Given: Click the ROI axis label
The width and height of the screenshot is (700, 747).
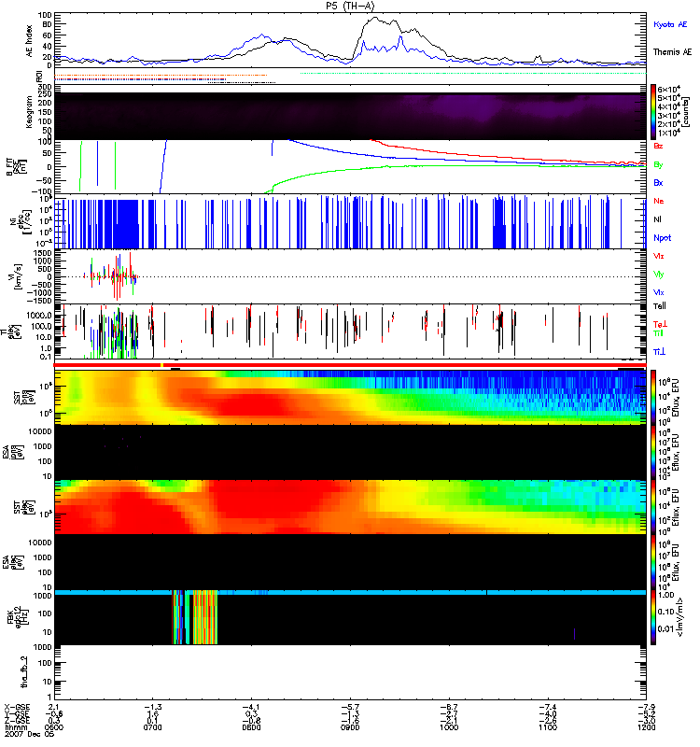Looking at the screenshot, I should click(x=39, y=76).
